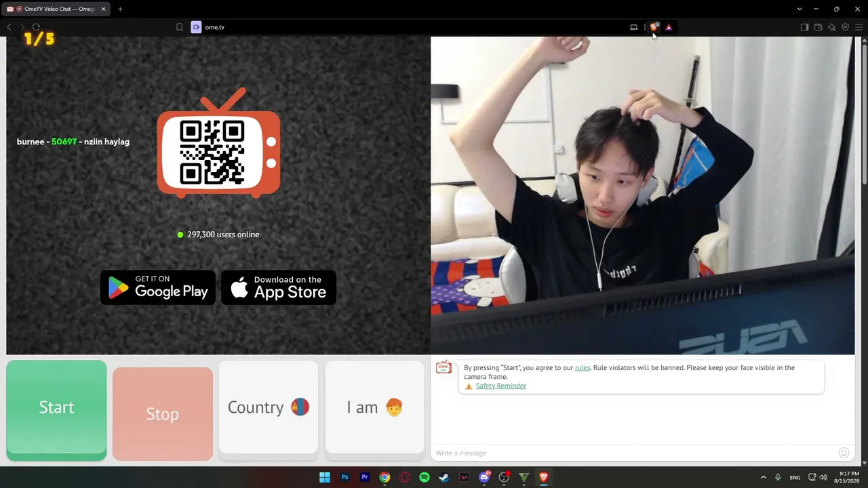The height and width of the screenshot is (488, 868).
Task: Open the emoji picker in chat
Action: pyautogui.click(x=844, y=453)
